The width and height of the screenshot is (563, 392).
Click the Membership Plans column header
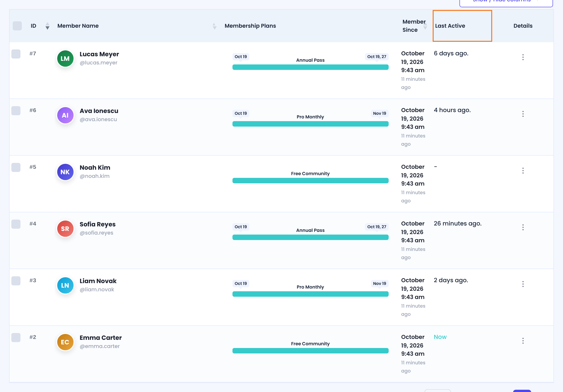[250, 26]
